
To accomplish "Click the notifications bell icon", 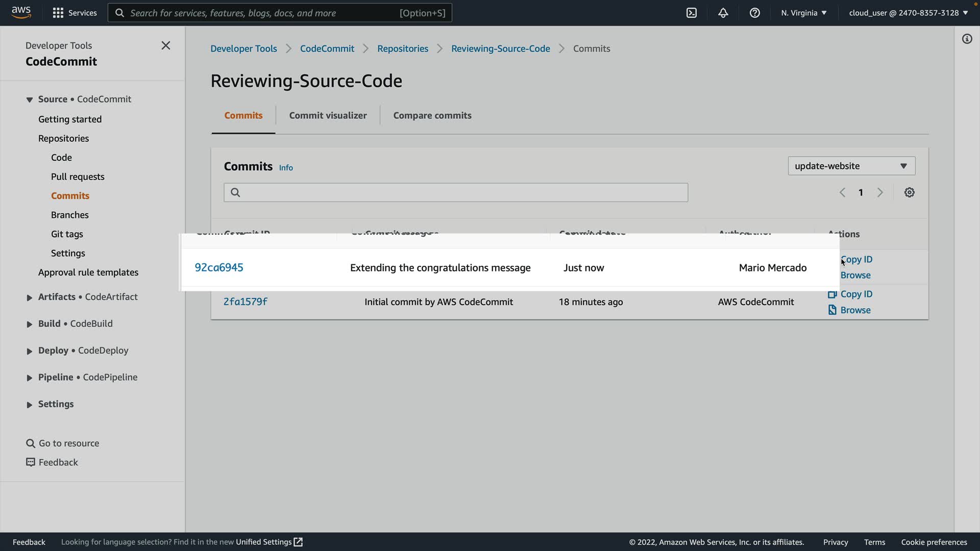I will coord(723,13).
